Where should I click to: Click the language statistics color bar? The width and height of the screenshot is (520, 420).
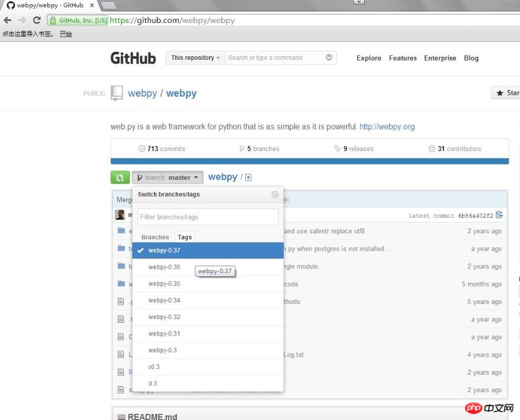[x=309, y=161]
